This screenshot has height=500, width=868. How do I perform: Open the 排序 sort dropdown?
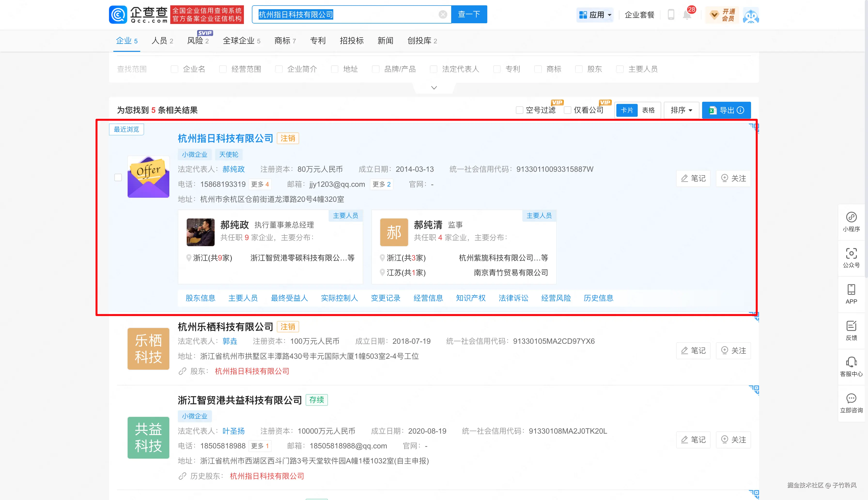(681, 110)
